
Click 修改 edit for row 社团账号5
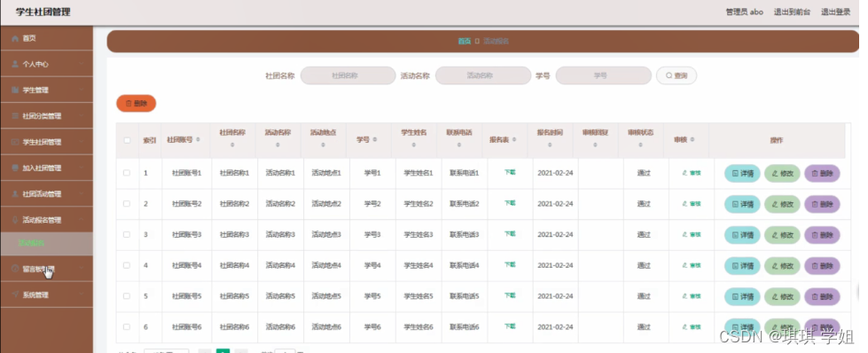pos(782,296)
